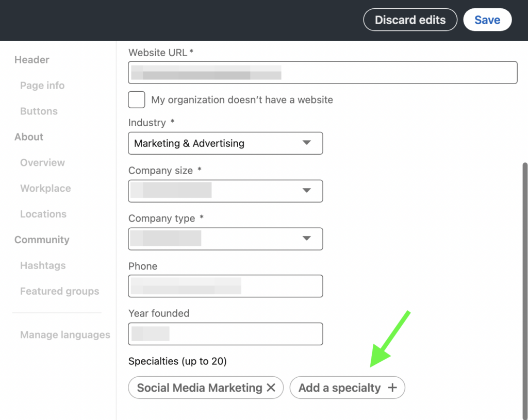Screen dimensions: 528x420
Task: Remove the Social Media Marketing specialty X
Action: point(271,388)
